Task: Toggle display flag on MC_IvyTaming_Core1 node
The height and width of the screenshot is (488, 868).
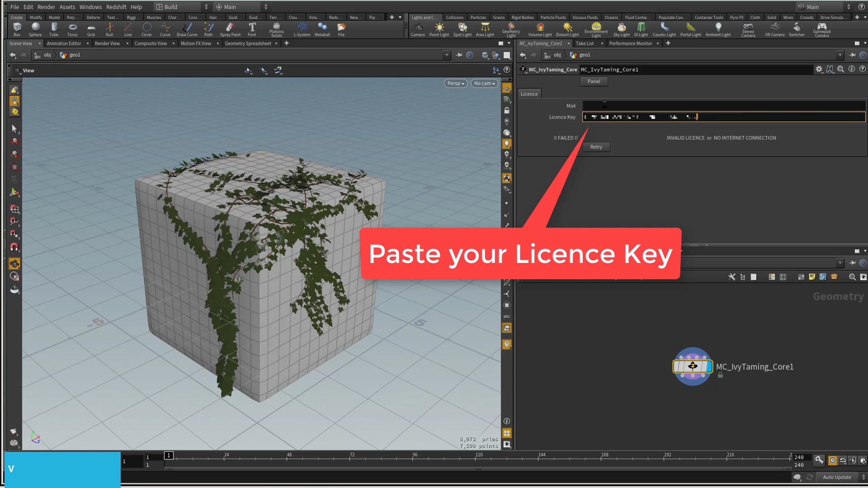Action: pos(709,367)
